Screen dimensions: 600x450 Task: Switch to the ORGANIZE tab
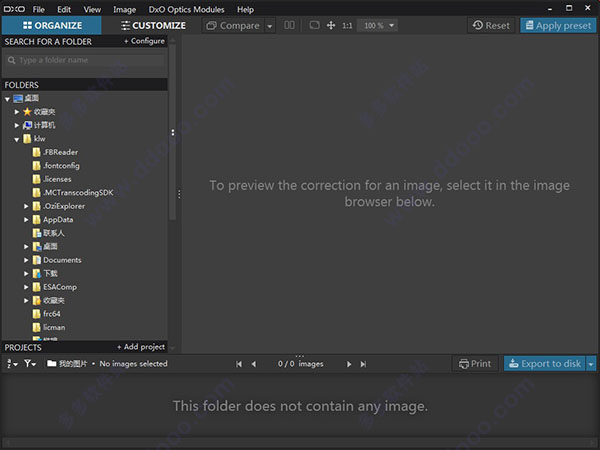click(52, 25)
